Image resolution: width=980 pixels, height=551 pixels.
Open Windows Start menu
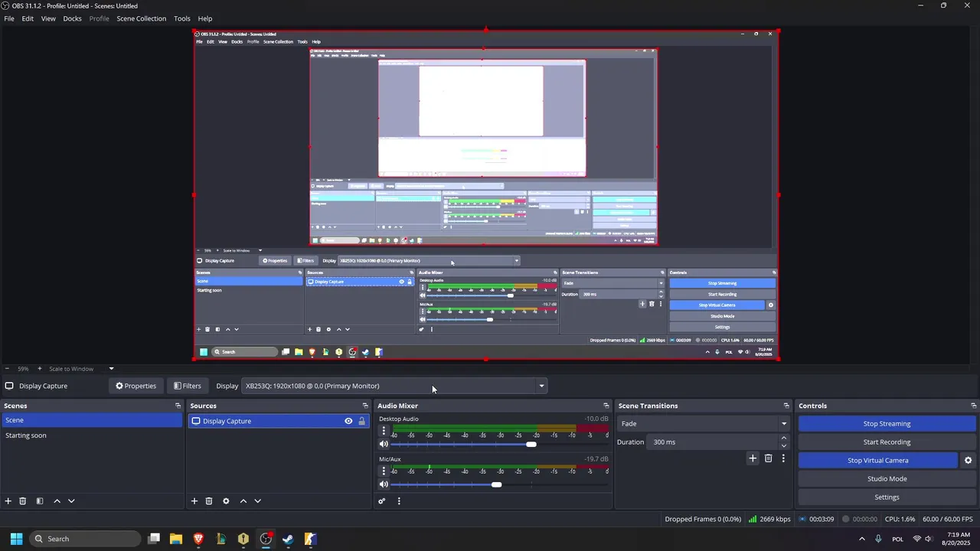click(16, 539)
